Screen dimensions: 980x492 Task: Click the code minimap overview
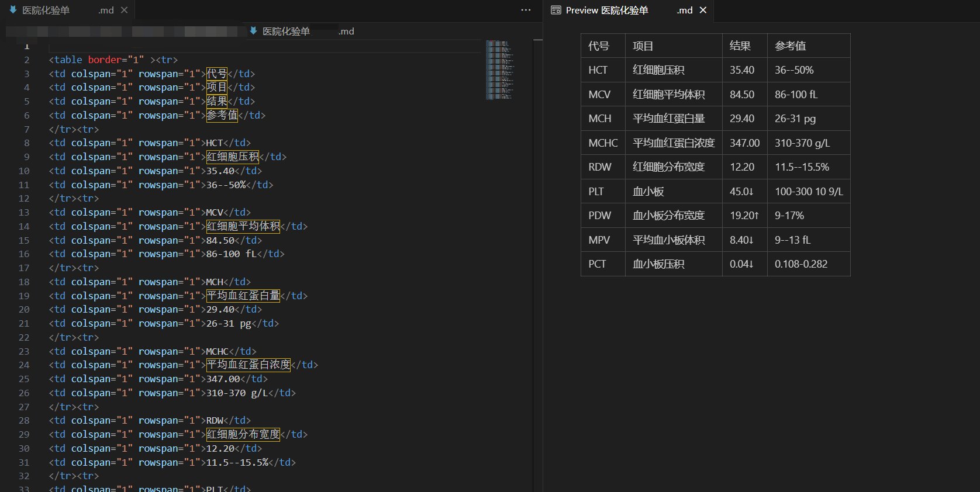pyautogui.click(x=500, y=70)
